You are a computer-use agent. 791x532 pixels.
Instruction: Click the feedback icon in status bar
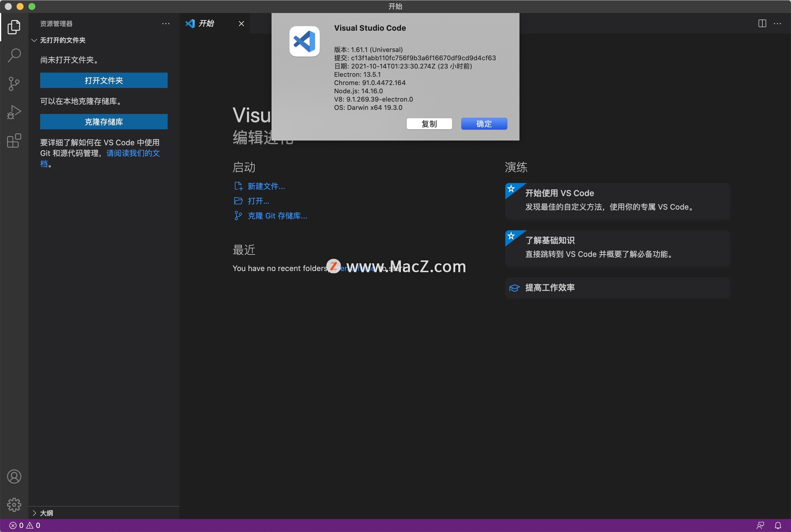coord(760,525)
